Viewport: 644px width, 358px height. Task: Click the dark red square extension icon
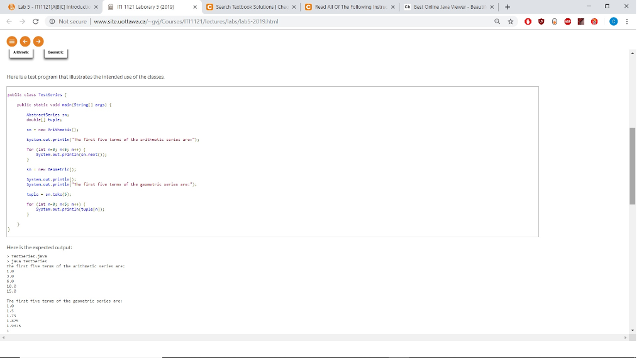pos(580,21)
